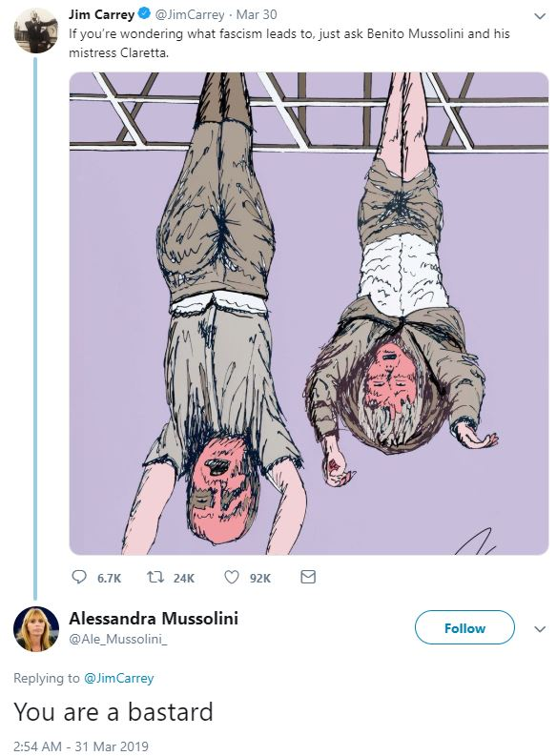Click the Alessandra Mussolini display name
557x756 pixels.
[154, 618]
